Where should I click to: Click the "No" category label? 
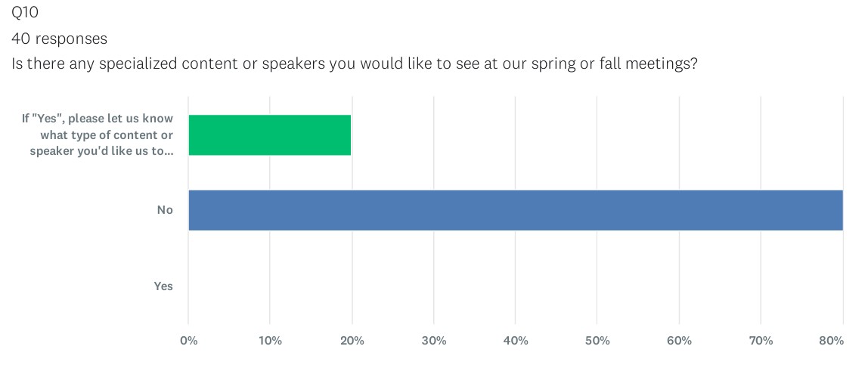coord(165,210)
